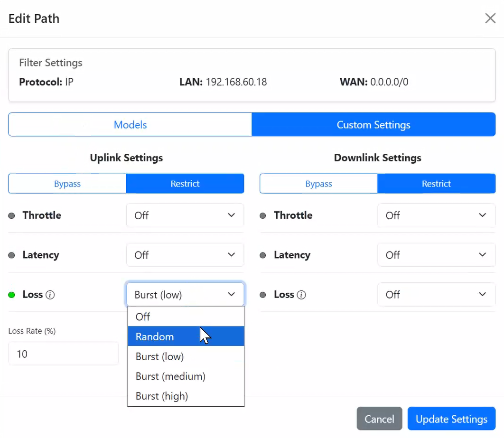Set Uplink mode to Bypass

(67, 184)
